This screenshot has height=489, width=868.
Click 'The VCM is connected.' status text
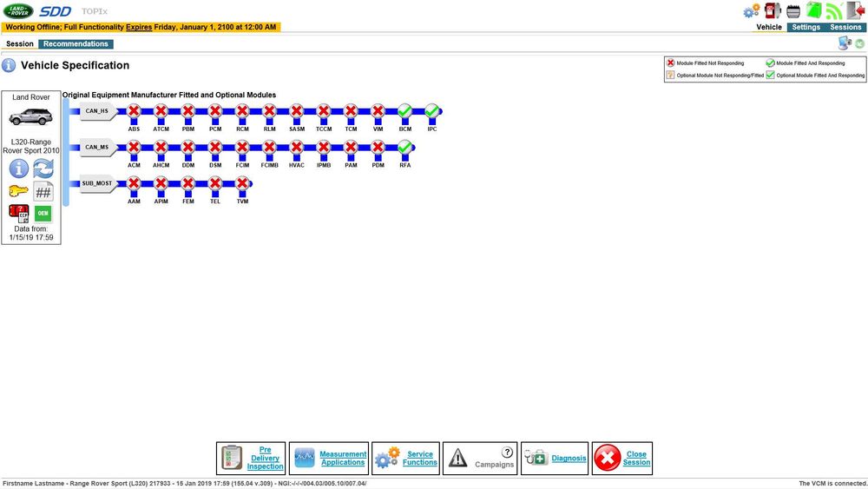[x=832, y=484]
